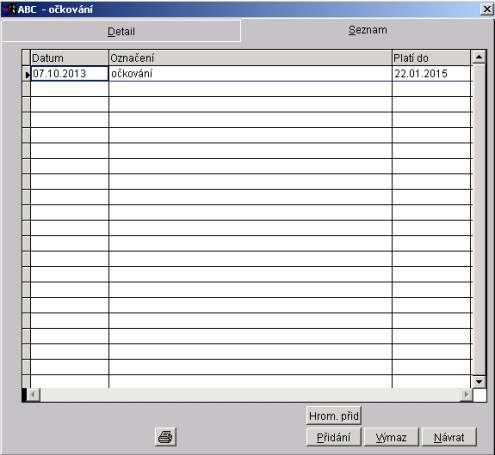Switch to the Seznam tab
This screenshot has height=455, width=495.
pos(368,30)
